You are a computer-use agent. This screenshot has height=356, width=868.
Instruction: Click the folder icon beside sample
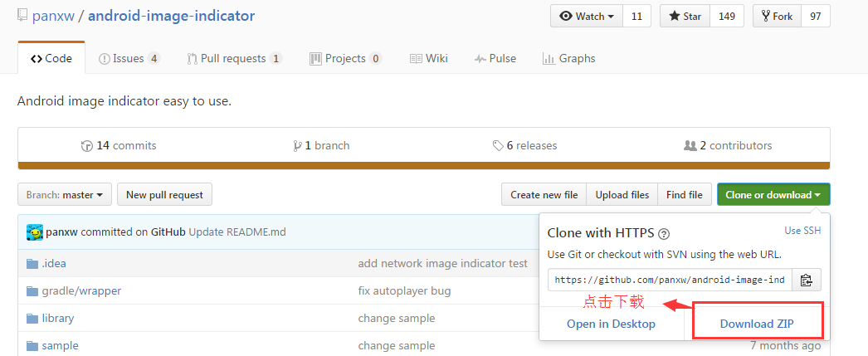click(x=32, y=346)
